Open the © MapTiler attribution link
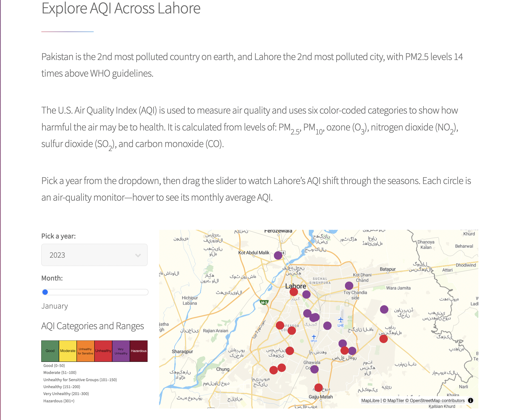This screenshot has height=420, width=518. [393, 400]
